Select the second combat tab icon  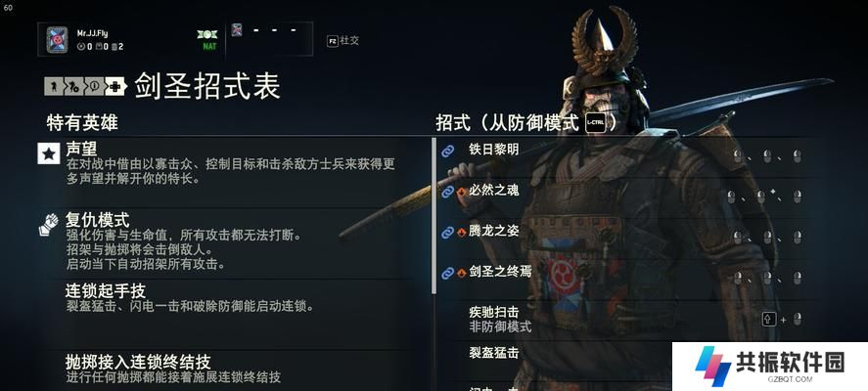(73, 86)
